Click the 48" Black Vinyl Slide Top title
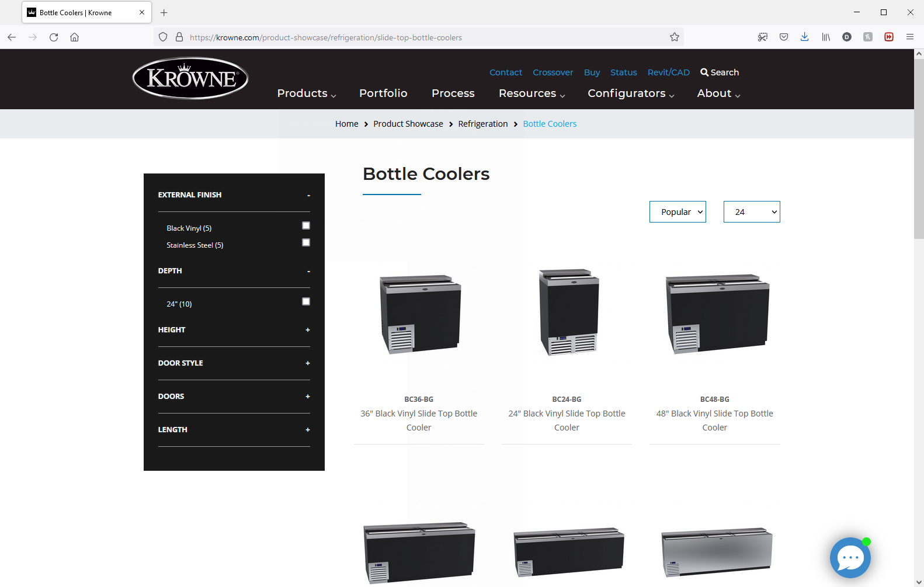Screen dimensions: 924x587 click(715, 421)
